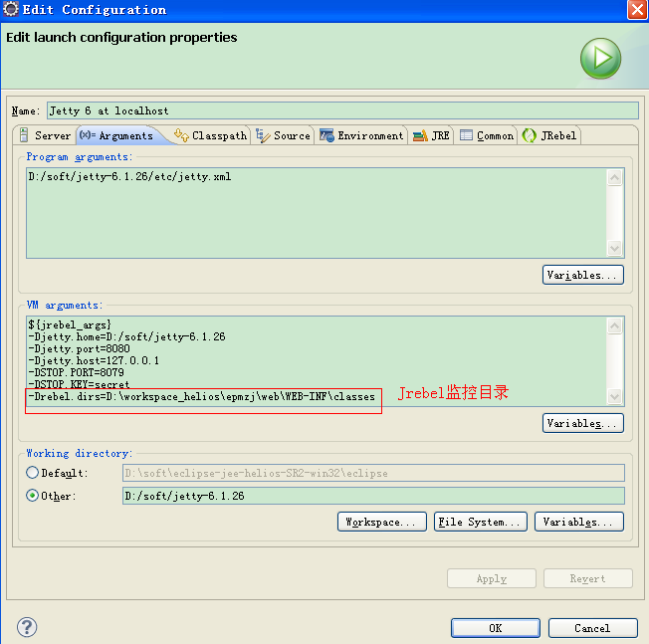Screen dimensions: 649x644
Task: Select the Other working directory radio
Action: pos(32,496)
